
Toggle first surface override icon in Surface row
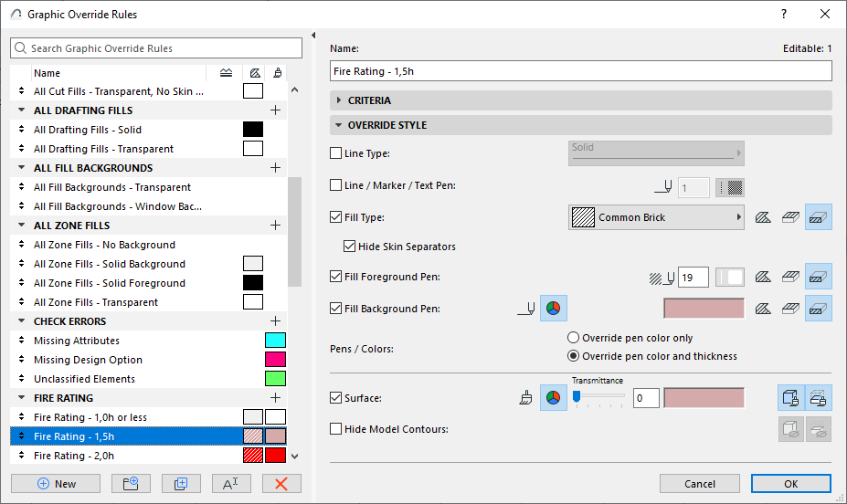791,398
